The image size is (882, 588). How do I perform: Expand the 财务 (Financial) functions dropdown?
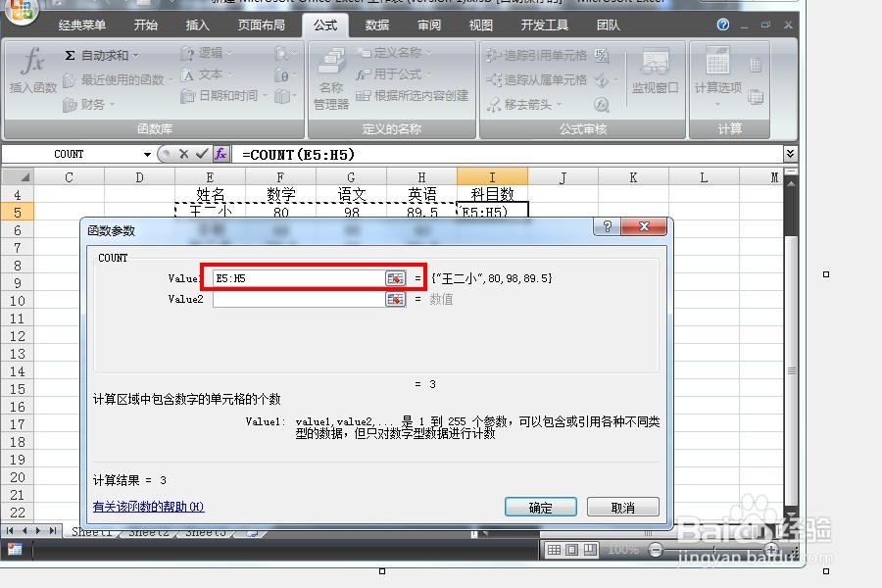click(94, 105)
